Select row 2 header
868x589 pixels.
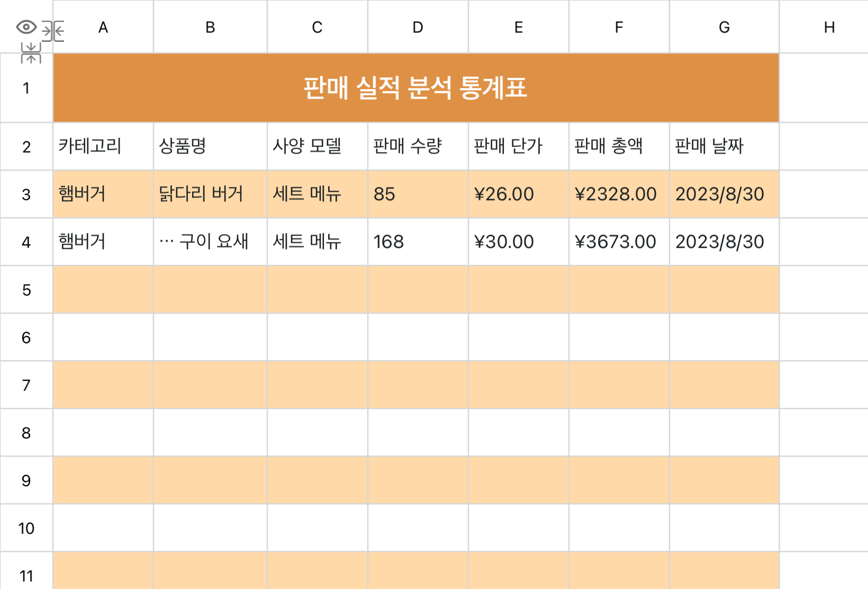click(x=26, y=147)
